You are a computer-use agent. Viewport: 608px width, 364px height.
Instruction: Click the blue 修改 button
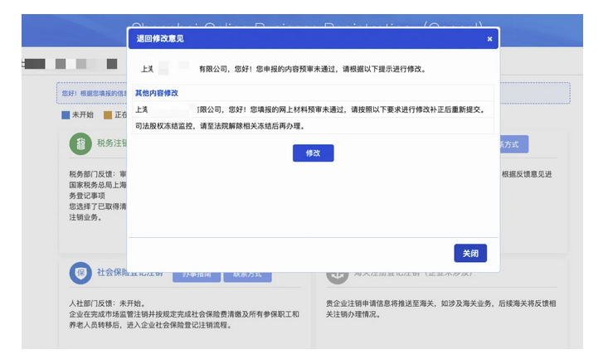pos(313,153)
